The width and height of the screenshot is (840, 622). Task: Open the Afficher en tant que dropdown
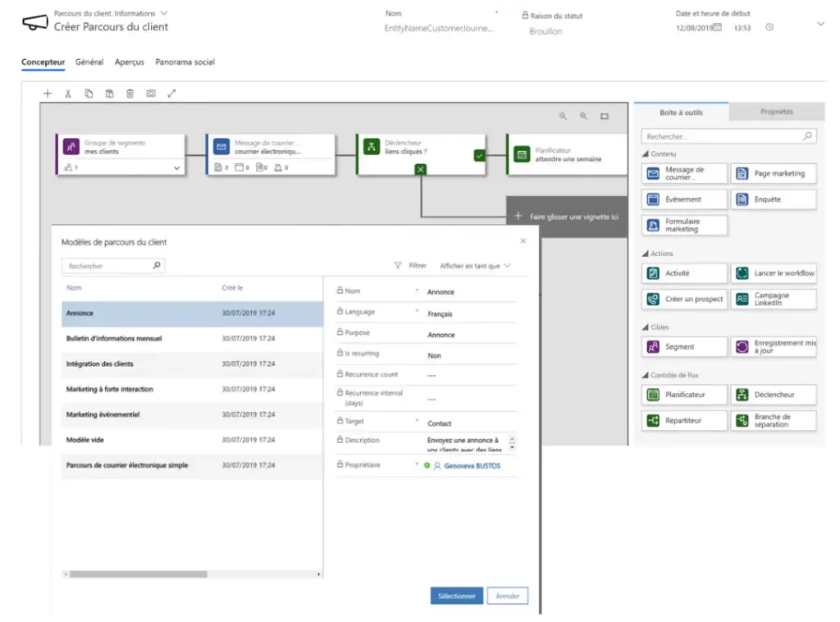tap(475, 266)
